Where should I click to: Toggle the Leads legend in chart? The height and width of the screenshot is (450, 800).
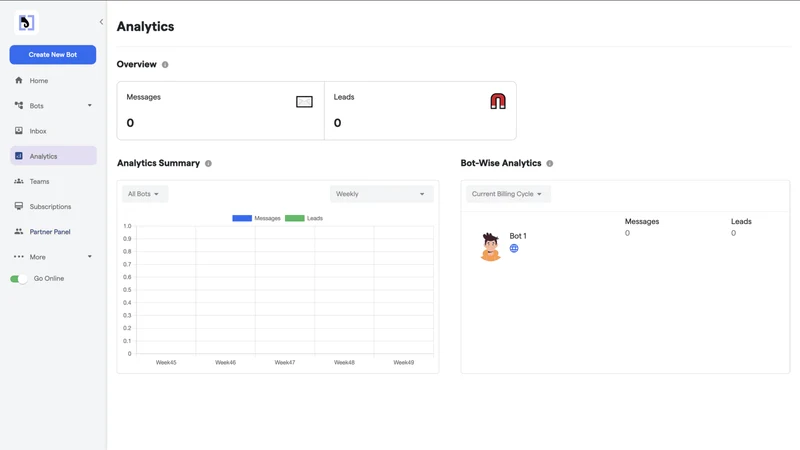304,218
